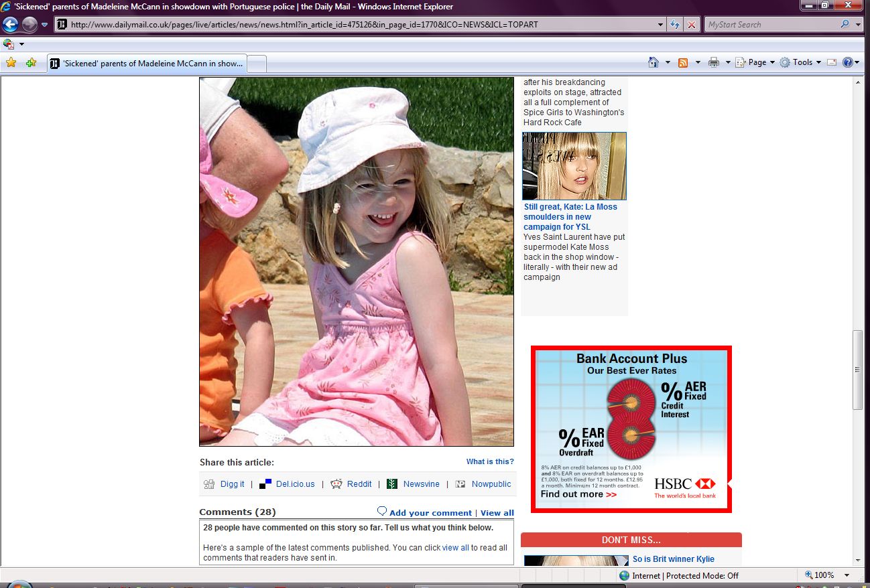Open the empty new tab button
The width and height of the screenshot is (870, 588).
257,64
